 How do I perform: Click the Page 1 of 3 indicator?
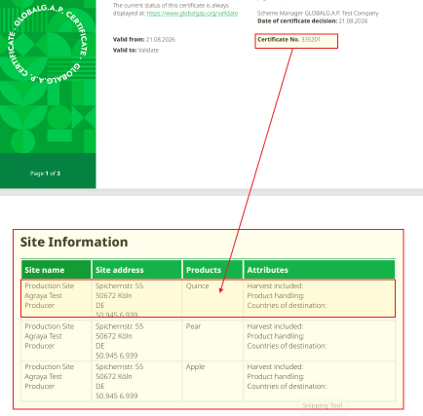coord(45,173)
